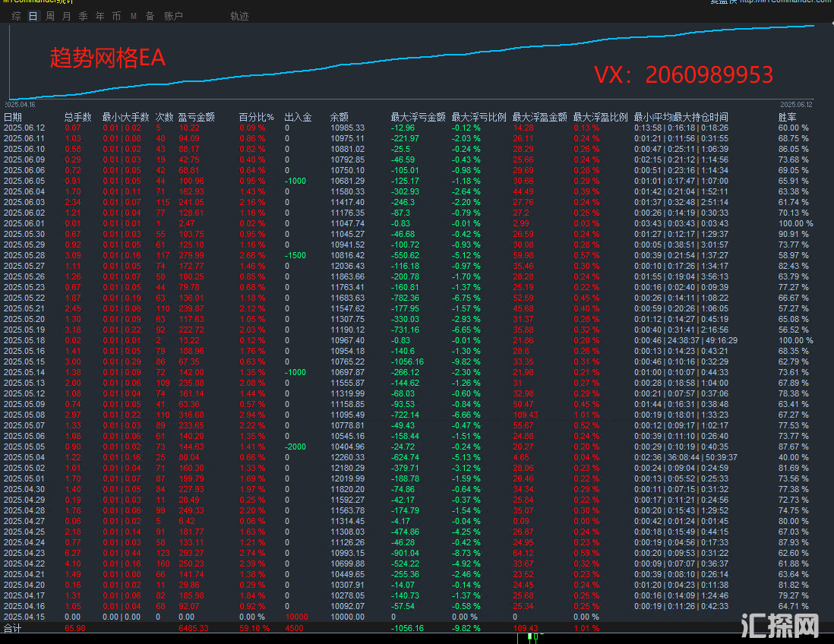Select the 2025.05.04 date cell
Image resolution: width=834 pixels, height=644 pixels.
pos(24,457)
